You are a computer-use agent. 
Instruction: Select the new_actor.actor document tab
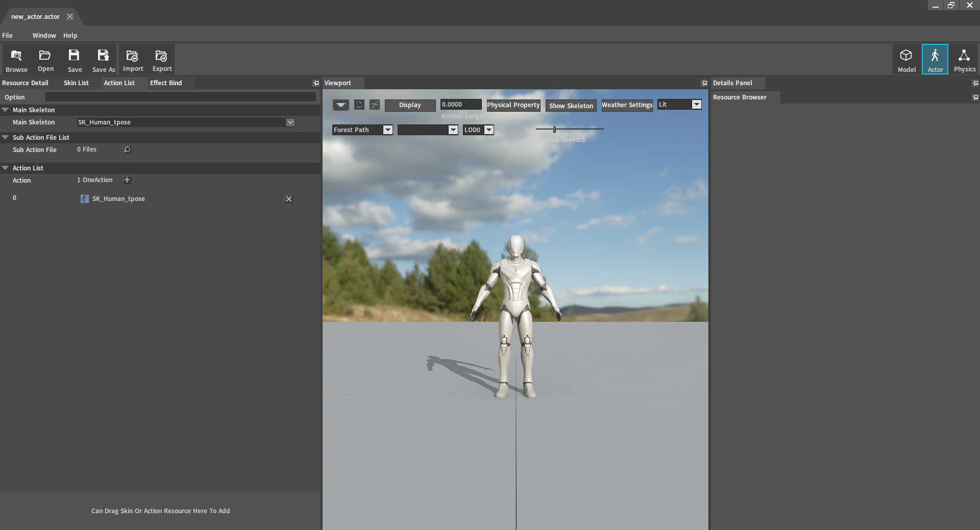click(35, 17)
